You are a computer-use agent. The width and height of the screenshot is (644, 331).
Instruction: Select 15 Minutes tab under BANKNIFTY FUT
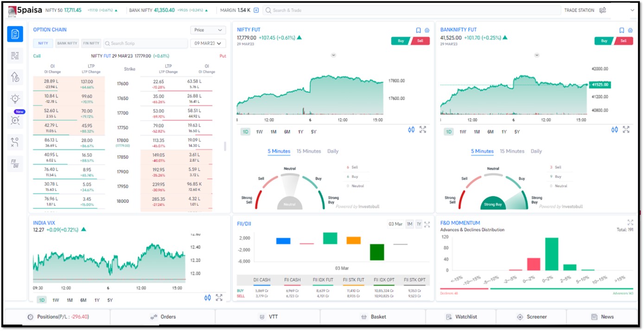point(512,151)
